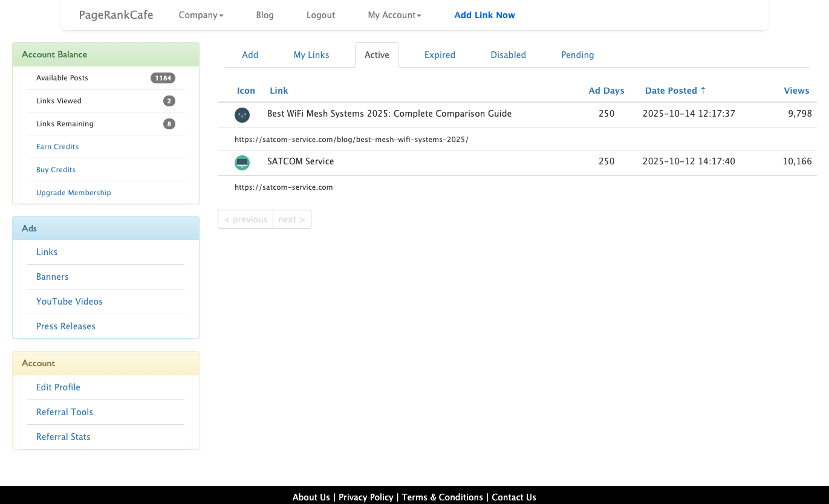Switch to the Expired tab

tap(440, 54)
